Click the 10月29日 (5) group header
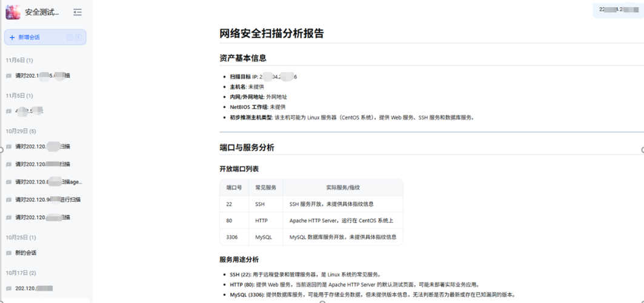This screenshot has height=303, width=644. 21,131
